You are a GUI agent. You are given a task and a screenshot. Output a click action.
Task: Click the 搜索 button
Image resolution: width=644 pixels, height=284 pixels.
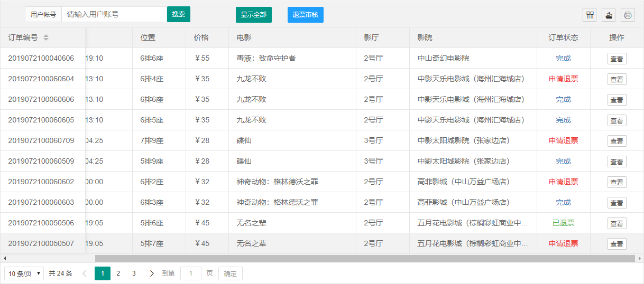pos(179,14)
